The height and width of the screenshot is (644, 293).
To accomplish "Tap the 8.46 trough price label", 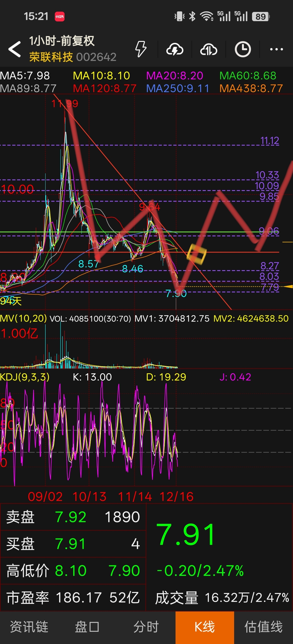I will [x=132, y=269].
